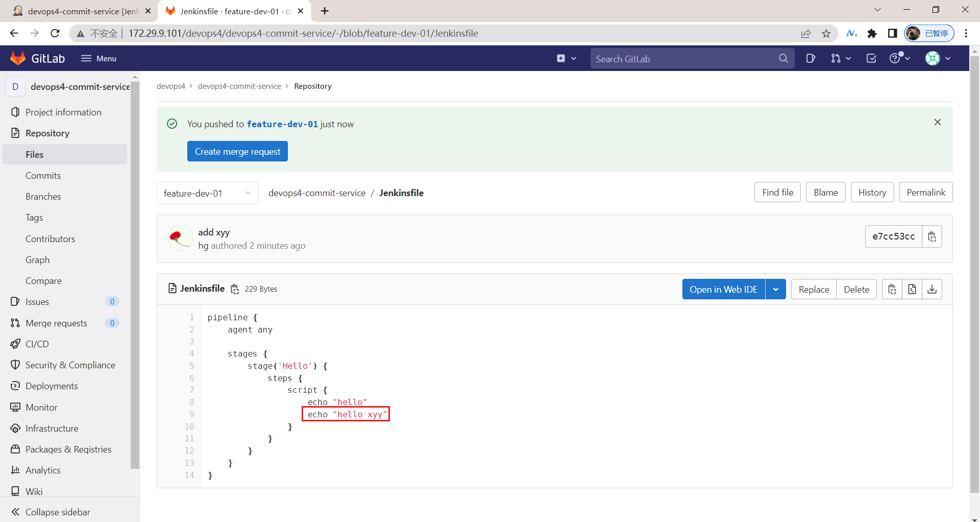The height and width of the screenshot is (522, 980).
Task: Dismiss the pushed branch alert
Action: point(938,122)
